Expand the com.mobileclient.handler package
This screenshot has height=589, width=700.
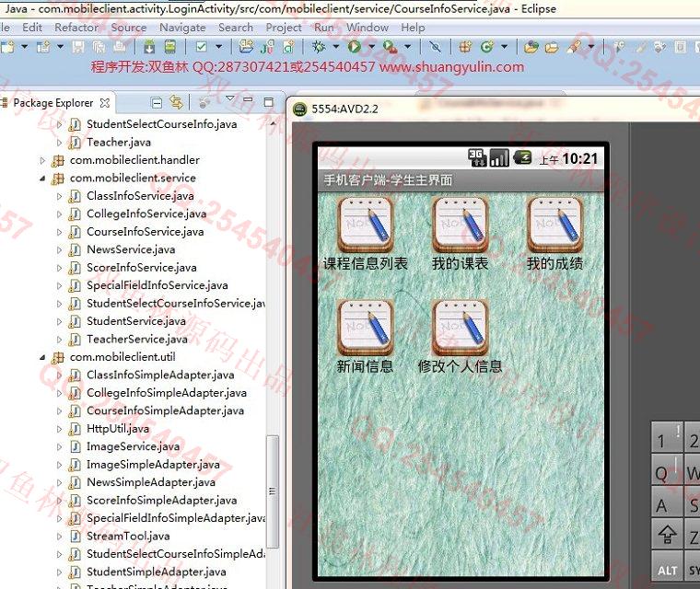[x=42, y=160]
